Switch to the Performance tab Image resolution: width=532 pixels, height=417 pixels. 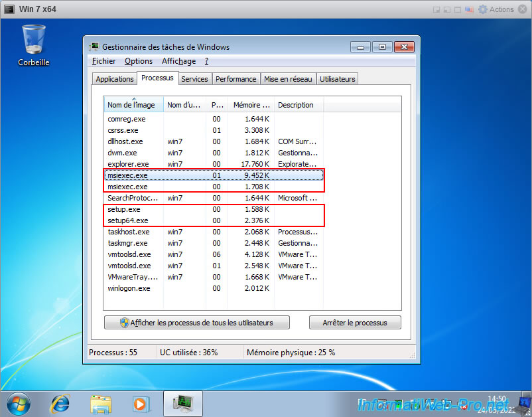point(235,79)
